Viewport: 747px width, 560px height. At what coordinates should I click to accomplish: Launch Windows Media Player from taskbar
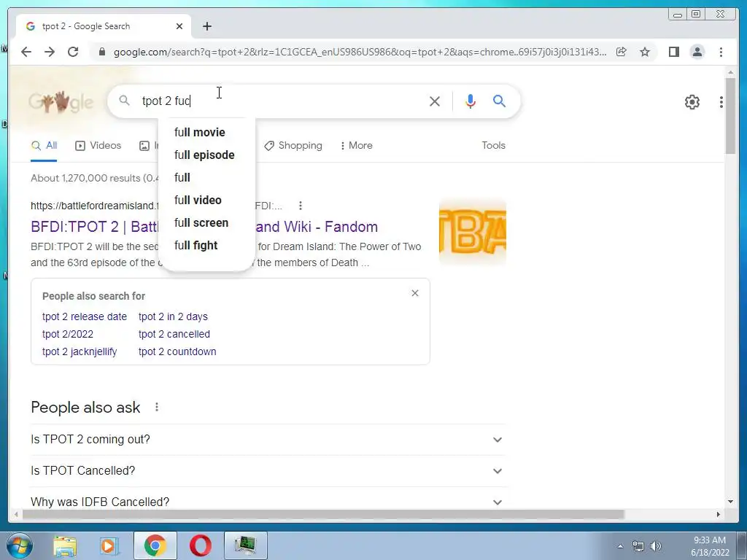click(109, 545)
